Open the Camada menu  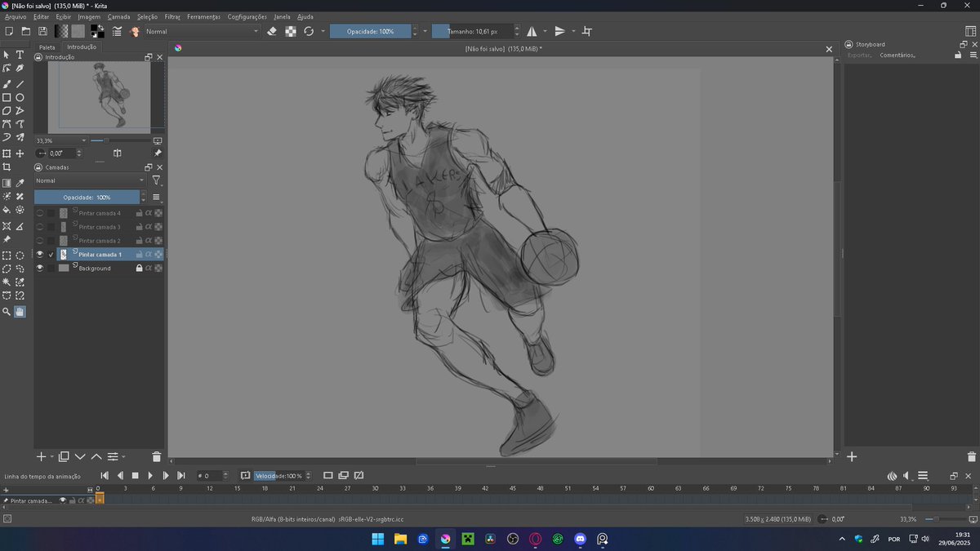[x=119, y=16]
